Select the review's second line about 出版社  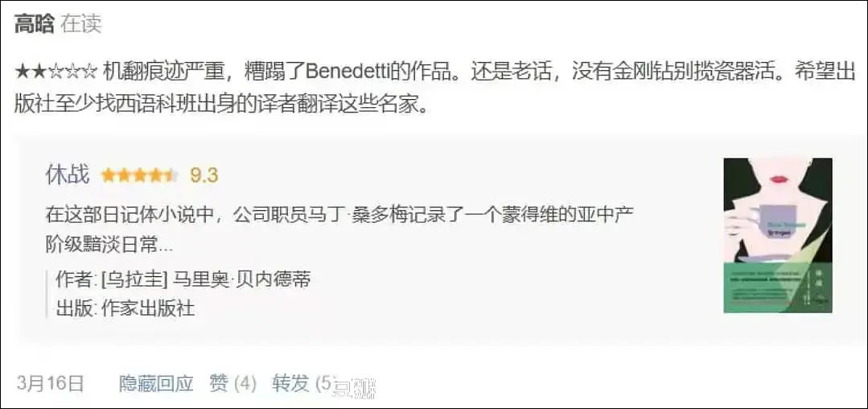[221, 105]
